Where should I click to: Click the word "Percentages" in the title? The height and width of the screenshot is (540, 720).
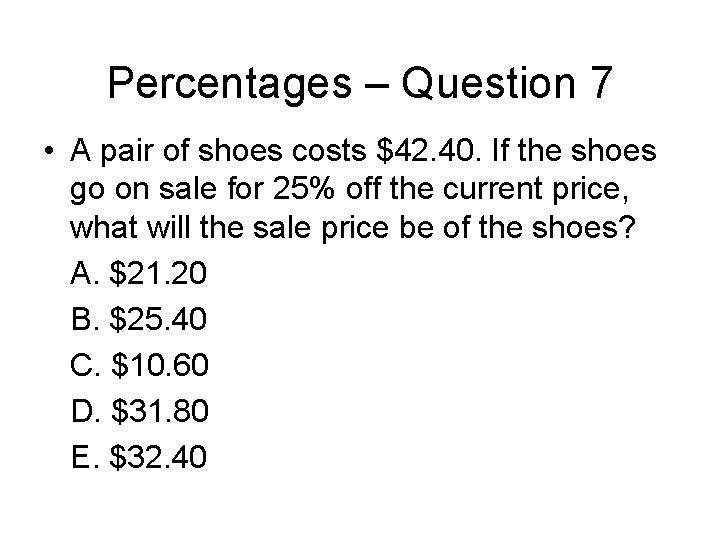click(230, 84)
